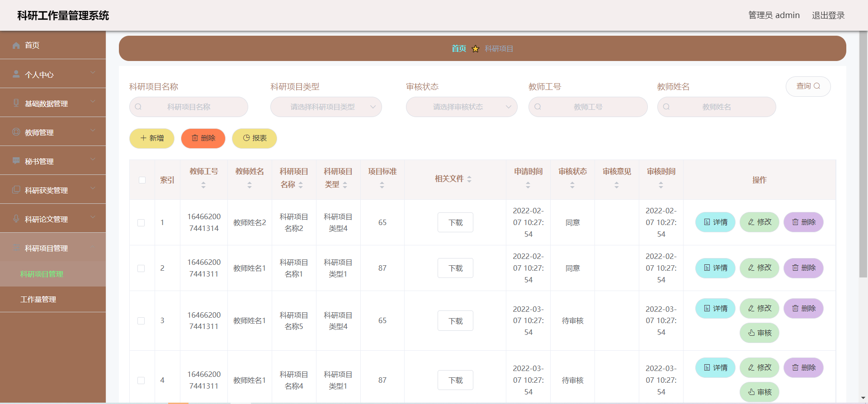This screenshot has width=868, height=404.
Task: Collapse 科研项目管理 menu chevron
Action: [93, 247]
